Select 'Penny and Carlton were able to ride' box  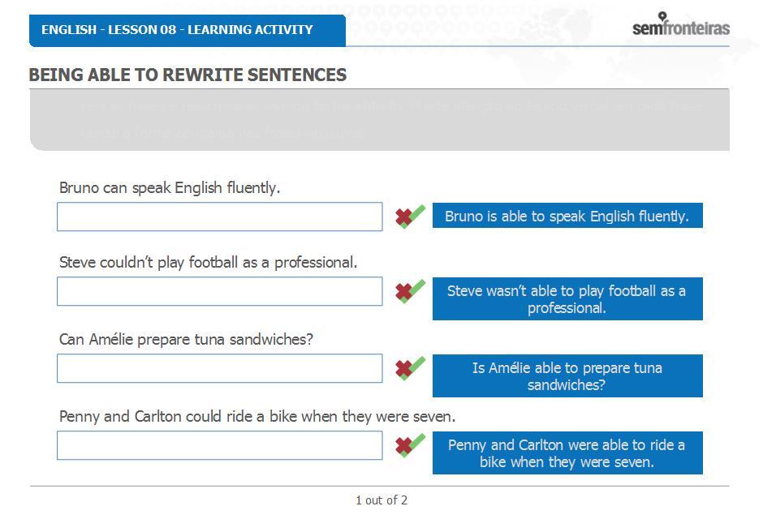(567, 453)
